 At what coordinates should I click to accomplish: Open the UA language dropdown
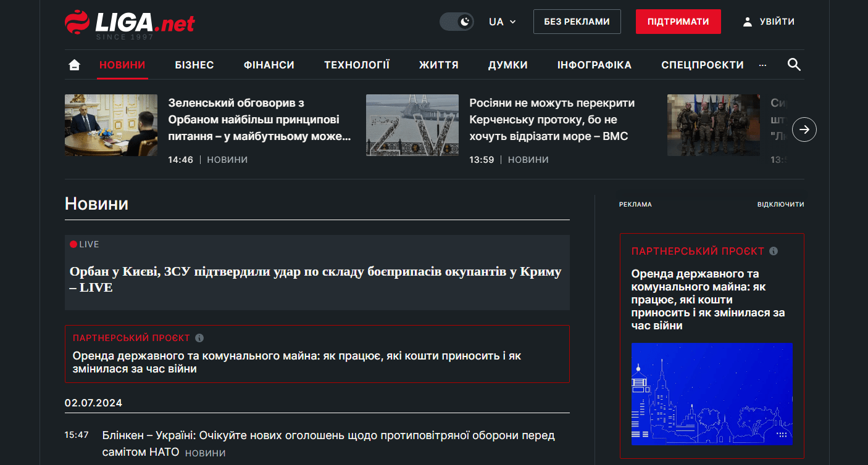tap(502, 22)
